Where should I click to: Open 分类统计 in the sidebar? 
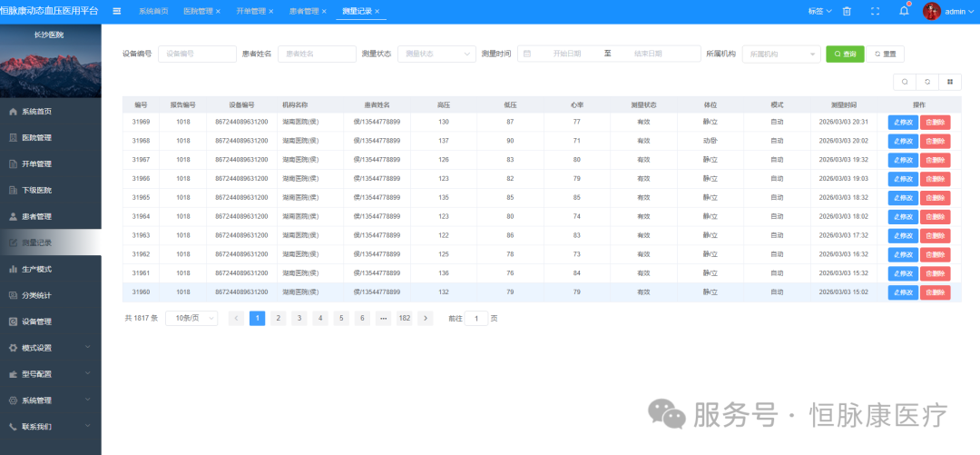(x=51, y=295)
